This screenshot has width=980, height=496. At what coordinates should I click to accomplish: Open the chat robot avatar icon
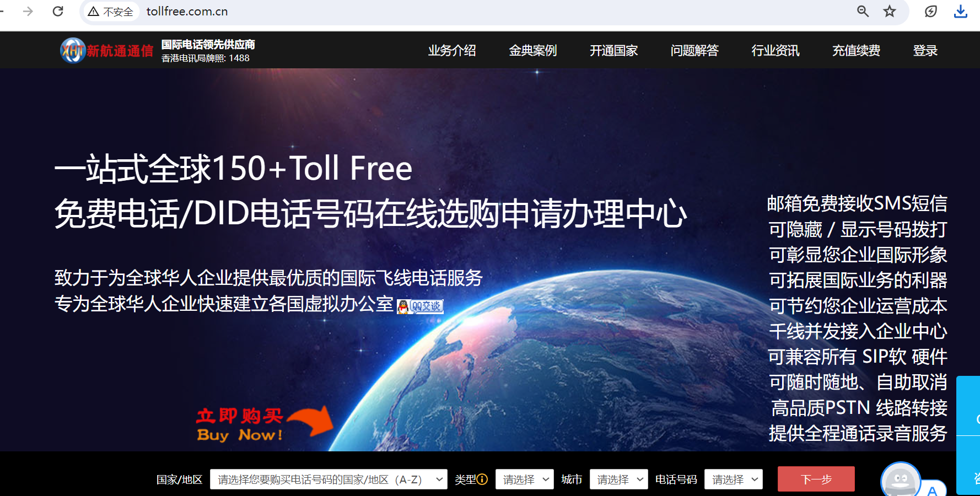[901, 480]
